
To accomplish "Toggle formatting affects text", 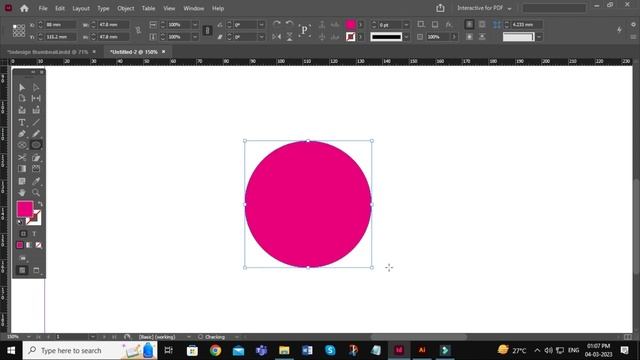I will 34,234.
